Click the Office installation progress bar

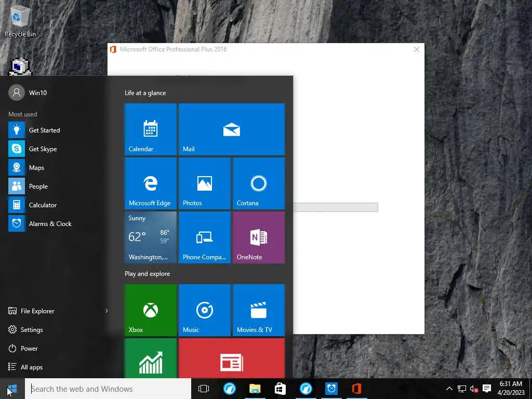tap(336, 207)
